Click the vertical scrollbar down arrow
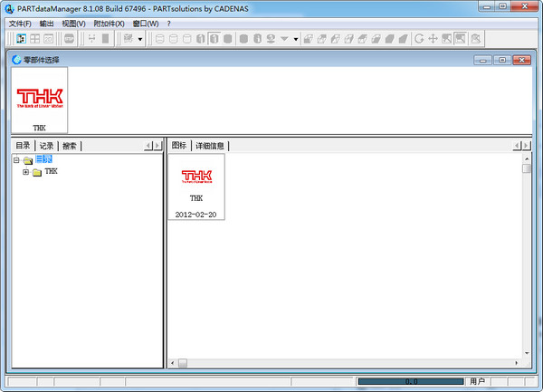The image size is (543, 392). click(x=527, y=353)
